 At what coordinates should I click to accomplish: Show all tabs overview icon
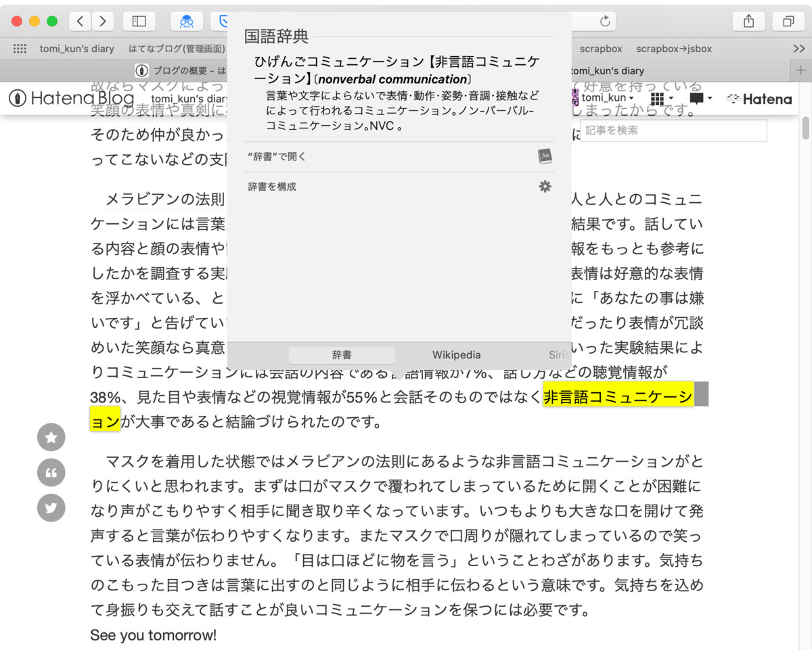tap(788, 21)
